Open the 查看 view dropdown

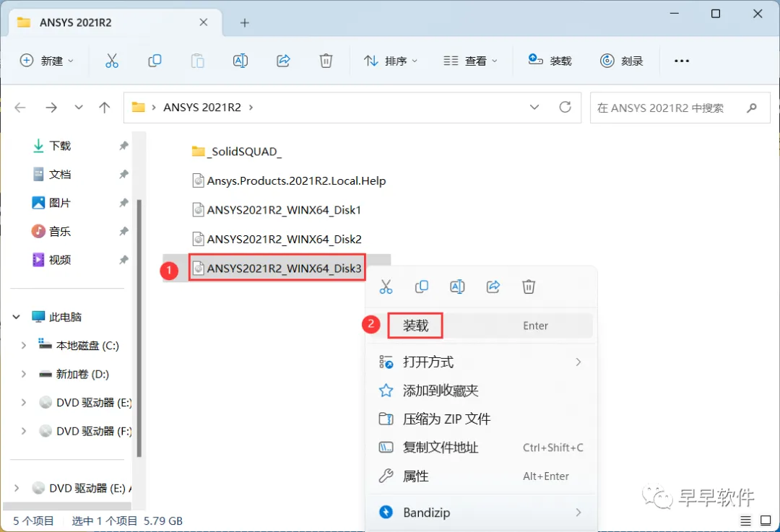click(470, 61)
